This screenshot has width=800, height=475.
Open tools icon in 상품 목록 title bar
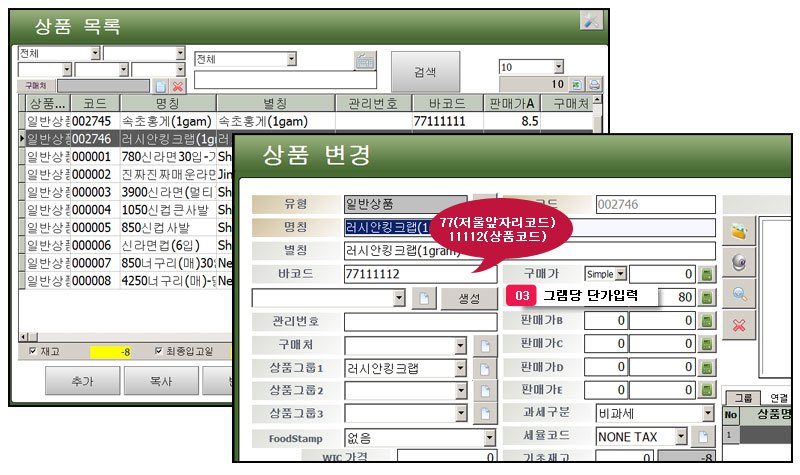tap(592, 20)
